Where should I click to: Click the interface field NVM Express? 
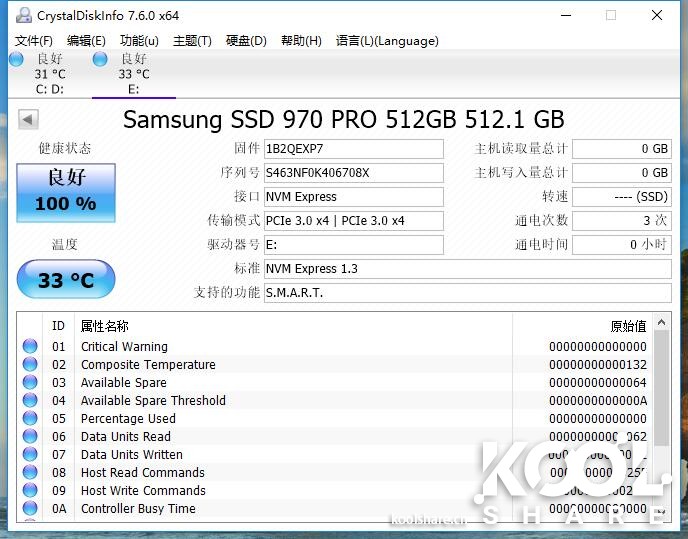(x=354, y=197)
